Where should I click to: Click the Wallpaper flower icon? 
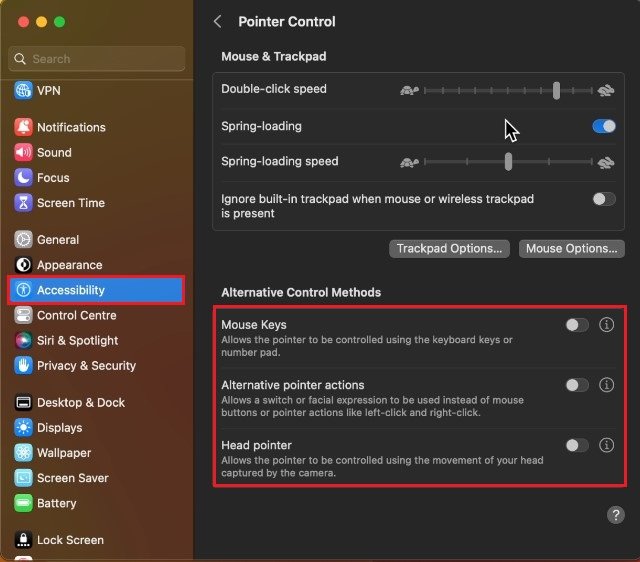(x=23, y=453)
